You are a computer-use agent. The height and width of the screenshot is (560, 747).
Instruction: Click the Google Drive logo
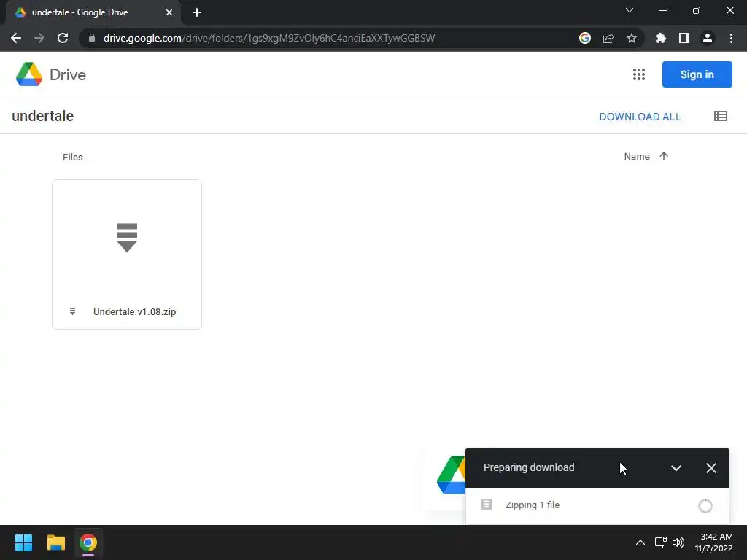click(50, 74)
